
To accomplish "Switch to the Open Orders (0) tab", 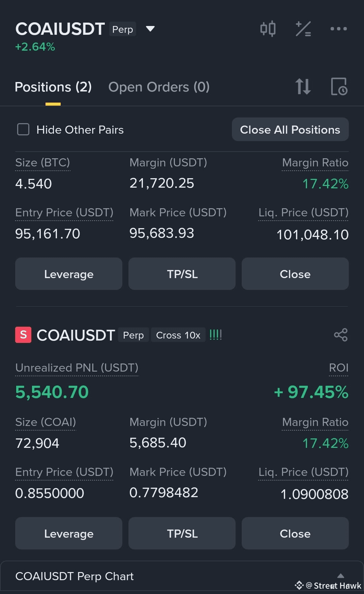I will pos(159,87).
